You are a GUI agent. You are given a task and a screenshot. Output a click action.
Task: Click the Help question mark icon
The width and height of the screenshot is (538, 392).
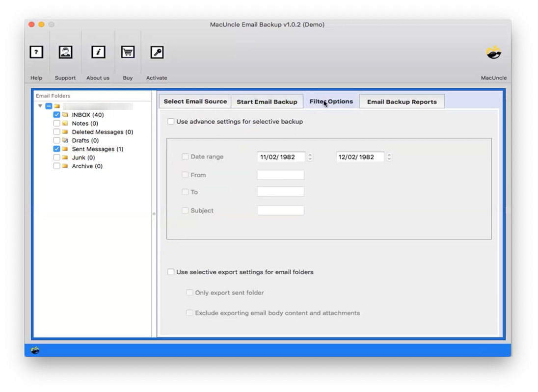click(36, 52)
